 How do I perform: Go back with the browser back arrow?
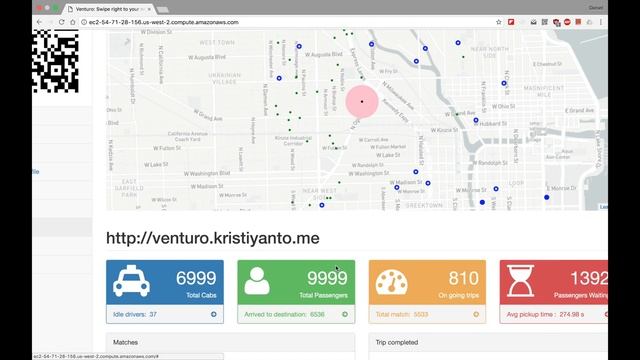pyautogui.click(x=39, y=22)
